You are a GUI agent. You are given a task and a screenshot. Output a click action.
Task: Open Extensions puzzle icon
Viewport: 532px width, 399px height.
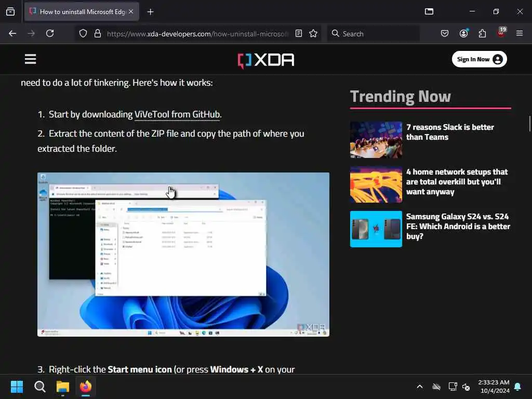coord(482,33)
